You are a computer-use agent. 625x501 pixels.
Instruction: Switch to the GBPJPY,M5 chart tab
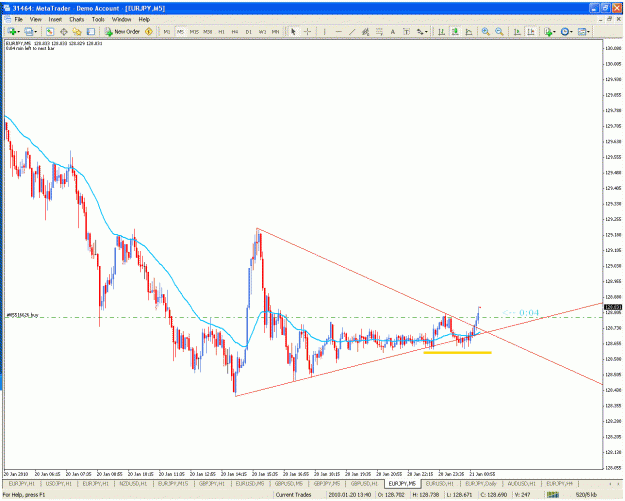(x=326, y=483)
